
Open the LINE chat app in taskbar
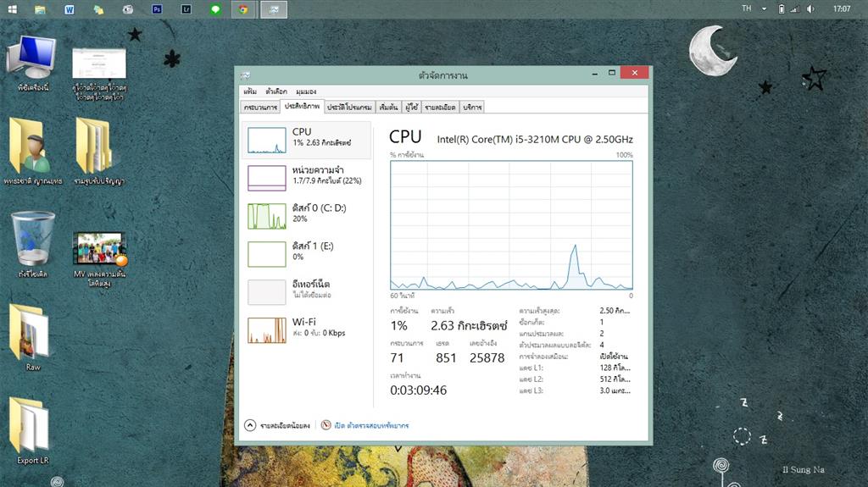[215, 9]
